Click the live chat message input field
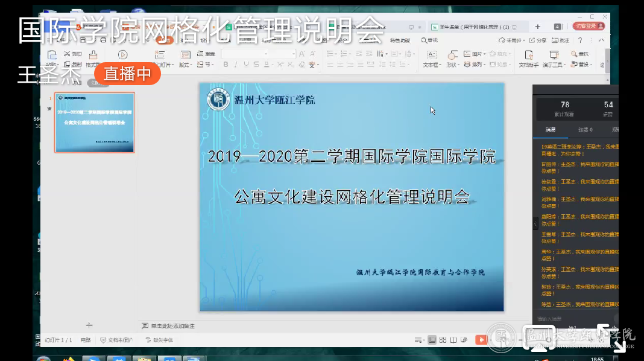644x361 pixels. pos(575,319)
